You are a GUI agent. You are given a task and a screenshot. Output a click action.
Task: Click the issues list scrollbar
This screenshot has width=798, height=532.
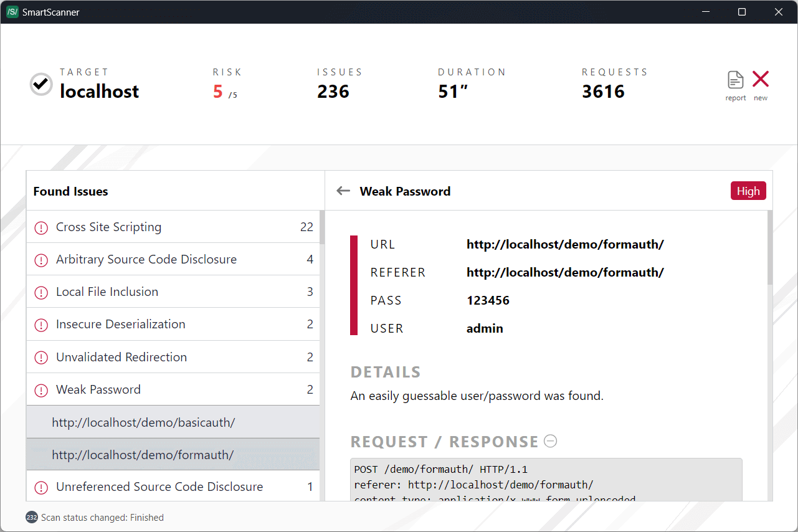(x=322, y=227)
